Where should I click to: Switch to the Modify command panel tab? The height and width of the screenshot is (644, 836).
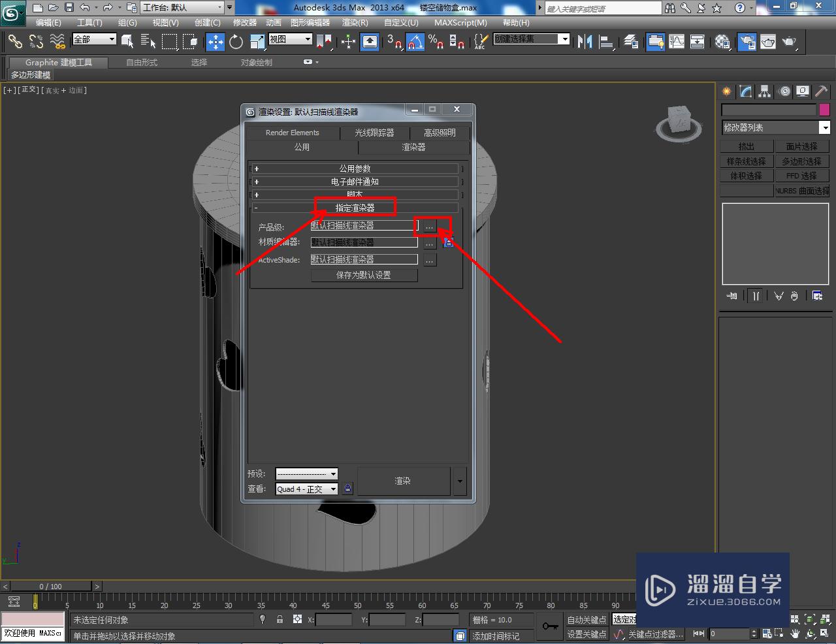coord(746,91)
